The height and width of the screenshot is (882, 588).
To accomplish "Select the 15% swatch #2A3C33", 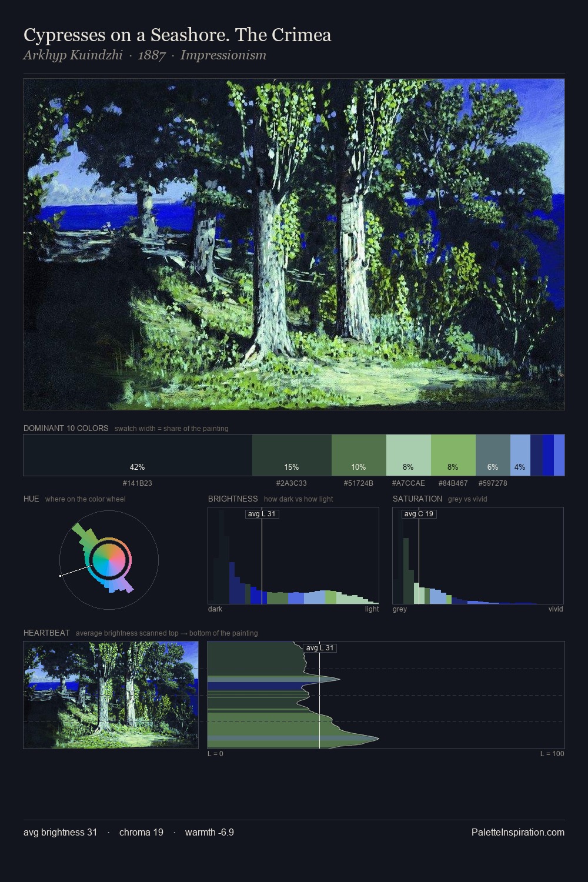I will [x=292, y=455].
